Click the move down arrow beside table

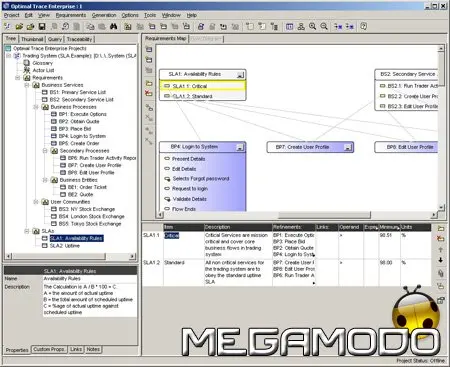pos(441,260)
